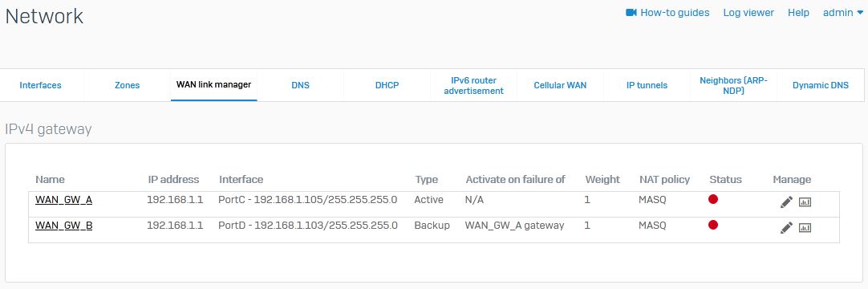Switch to the Interfaces tab
868x289 pixels.
coord(40,85)
